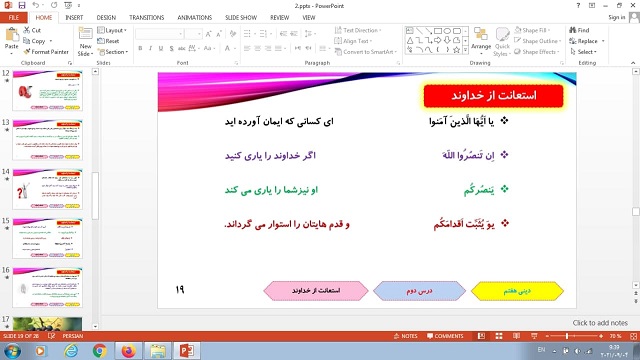Open Shape Effects menu

coord(537,52)
